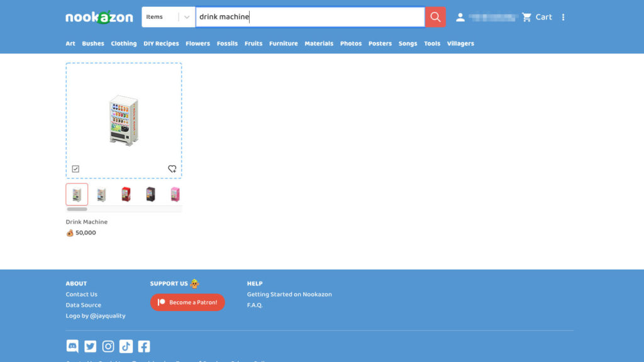
Task: Open the Materials category
Action: (319, 43)
